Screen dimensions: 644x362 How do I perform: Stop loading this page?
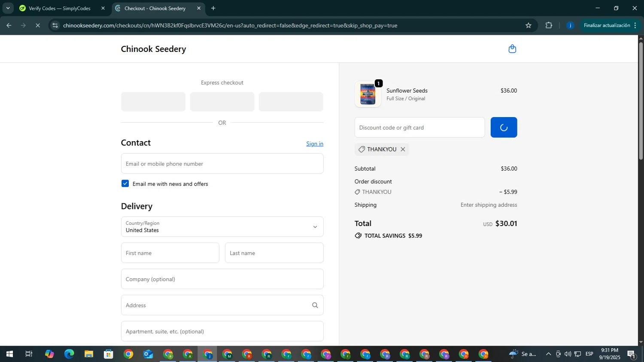(38, 25)
